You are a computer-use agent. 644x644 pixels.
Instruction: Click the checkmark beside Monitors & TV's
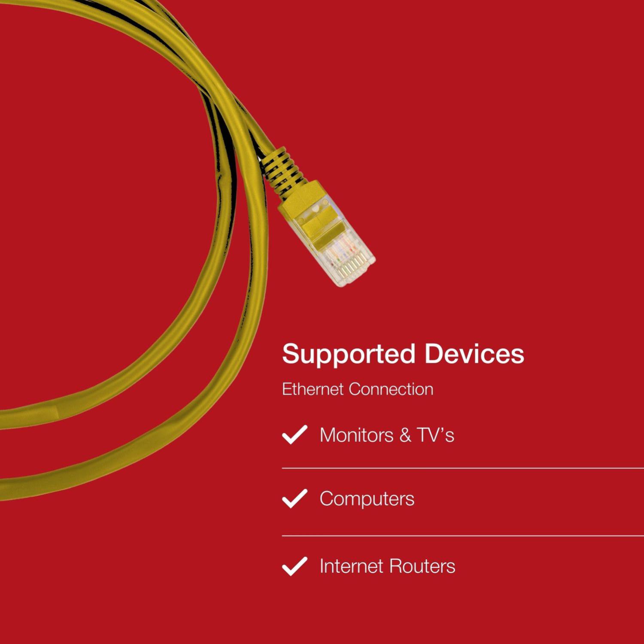point(295,434)
